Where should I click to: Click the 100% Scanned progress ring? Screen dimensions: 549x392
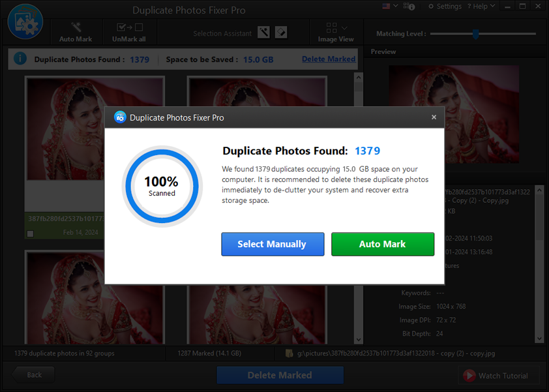tap(162, 187)
